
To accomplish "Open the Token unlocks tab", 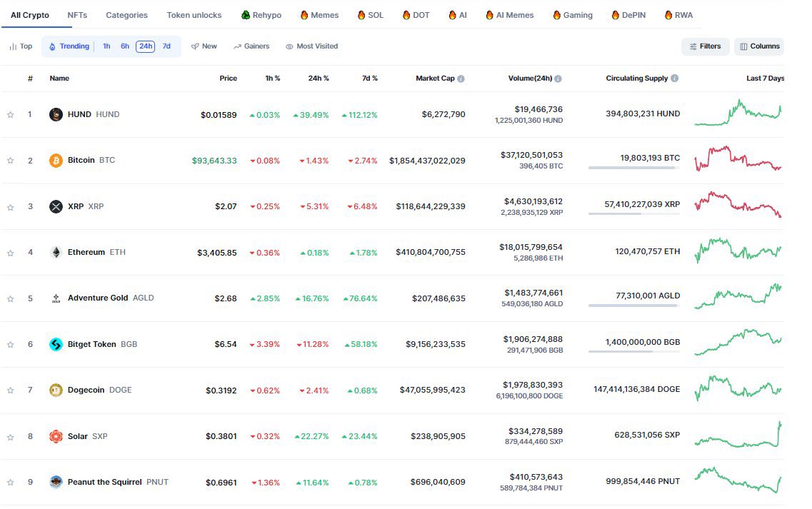I will [x=194, y=15].
